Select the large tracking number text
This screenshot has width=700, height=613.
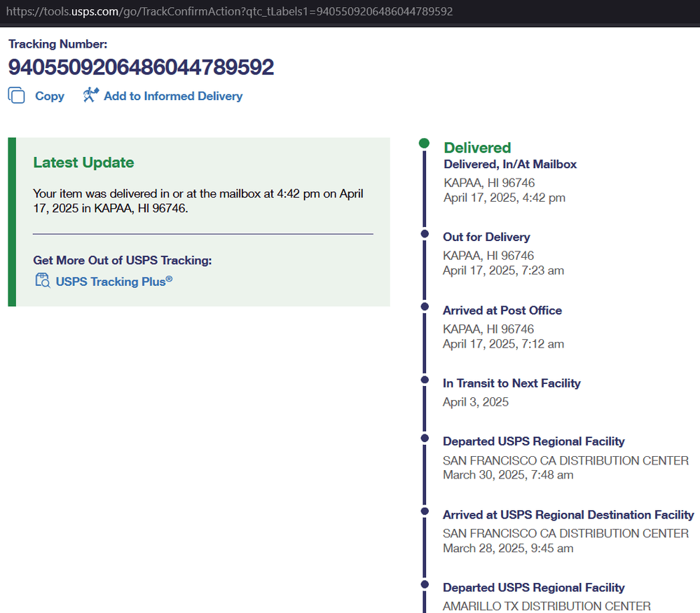pyautogui.click(x=141, y=67)
